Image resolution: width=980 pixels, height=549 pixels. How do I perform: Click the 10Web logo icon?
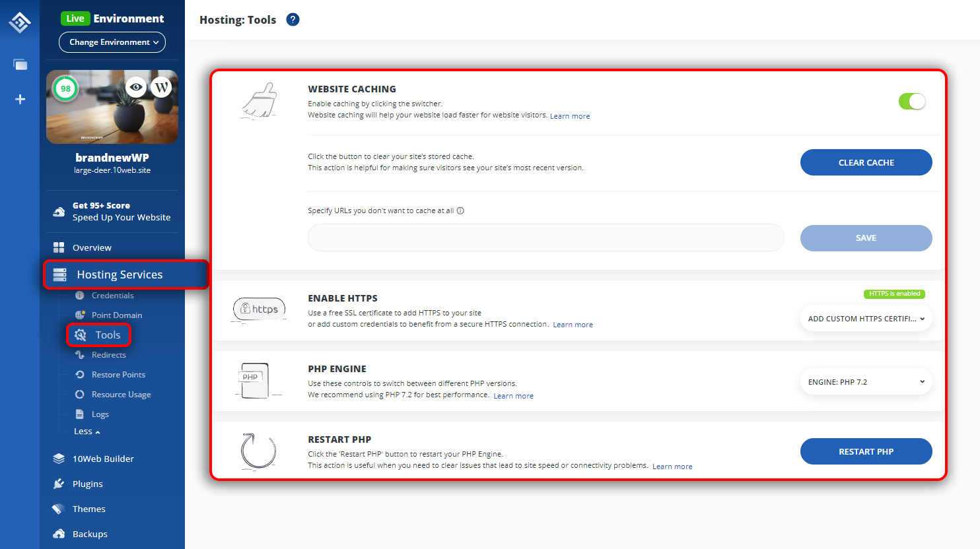coord(20,23)
